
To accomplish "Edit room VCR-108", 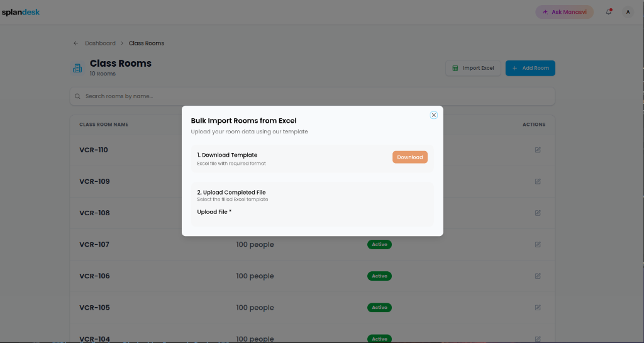I will coord(538,213).
